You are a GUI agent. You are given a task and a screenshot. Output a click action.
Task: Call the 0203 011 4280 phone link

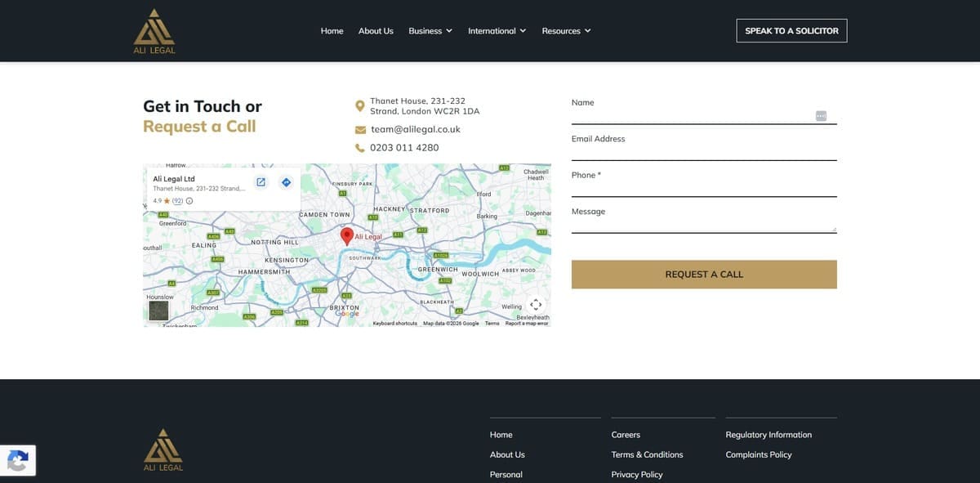point(404,148)
